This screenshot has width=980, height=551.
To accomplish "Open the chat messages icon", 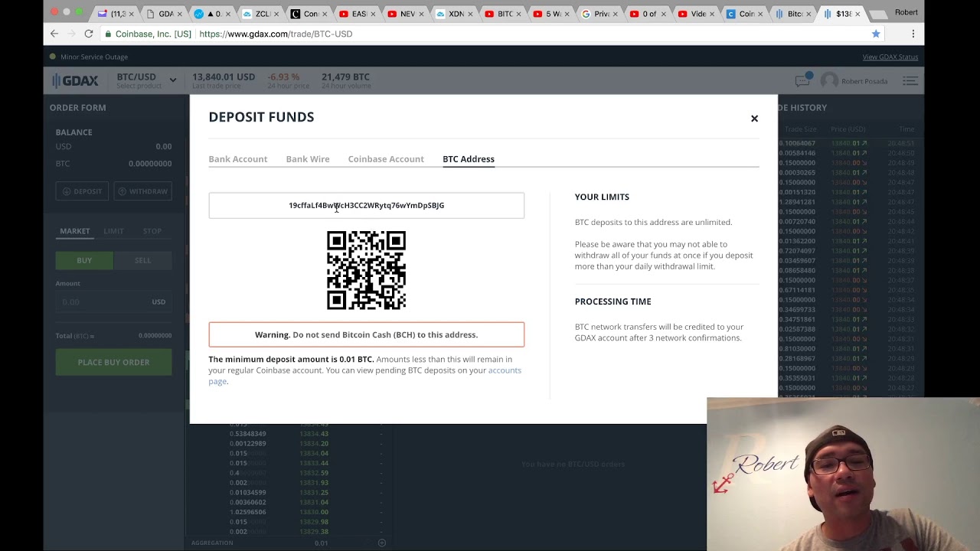I will pos(802,80).
